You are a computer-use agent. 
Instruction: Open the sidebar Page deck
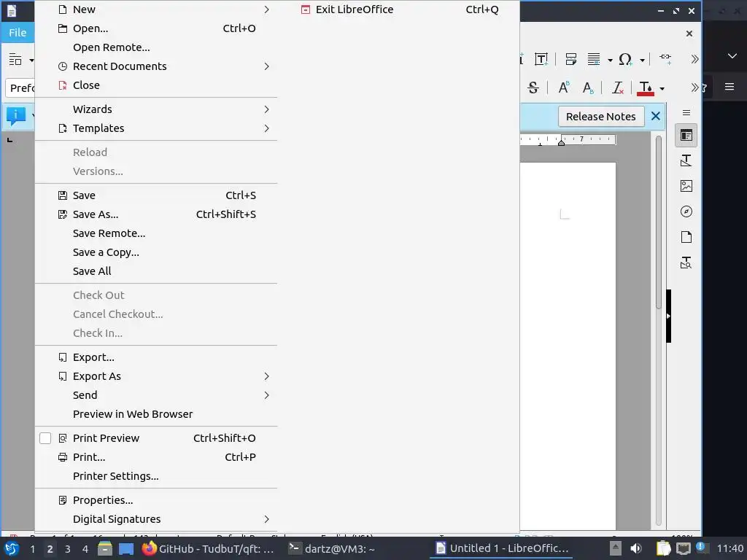coord(686,237)
